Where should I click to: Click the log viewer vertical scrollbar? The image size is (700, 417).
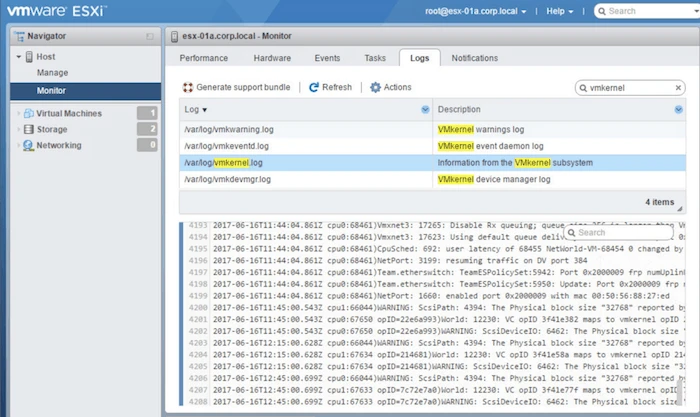(680, 391)
